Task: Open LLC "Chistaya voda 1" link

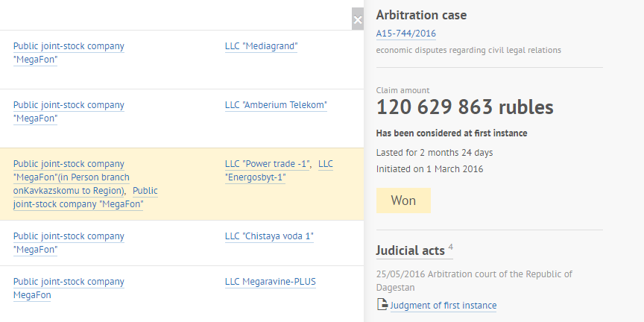Action: (269, 236)
